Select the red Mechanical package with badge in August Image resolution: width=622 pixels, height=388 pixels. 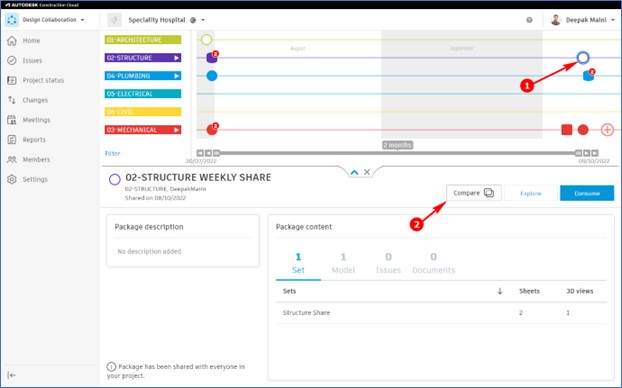pos(212,129)
